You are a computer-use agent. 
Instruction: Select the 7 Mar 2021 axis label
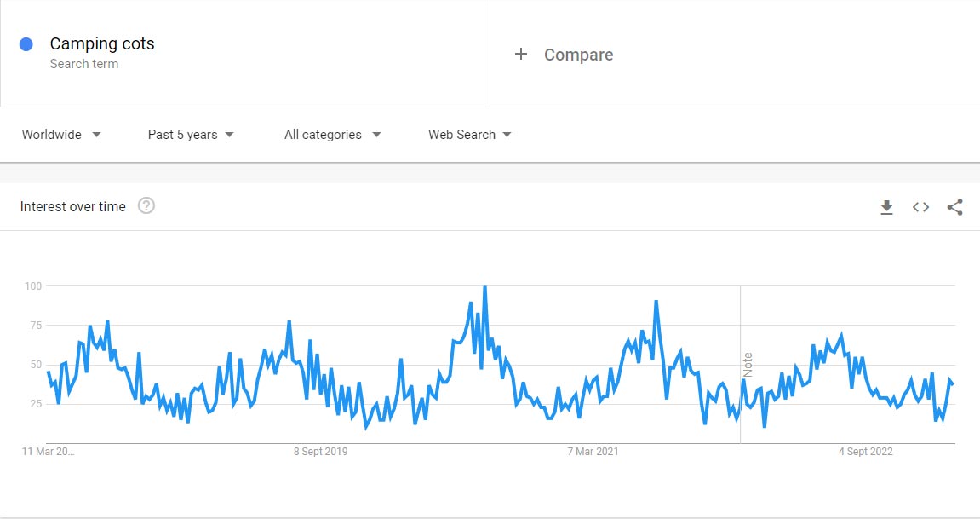[x=593, y=452]
